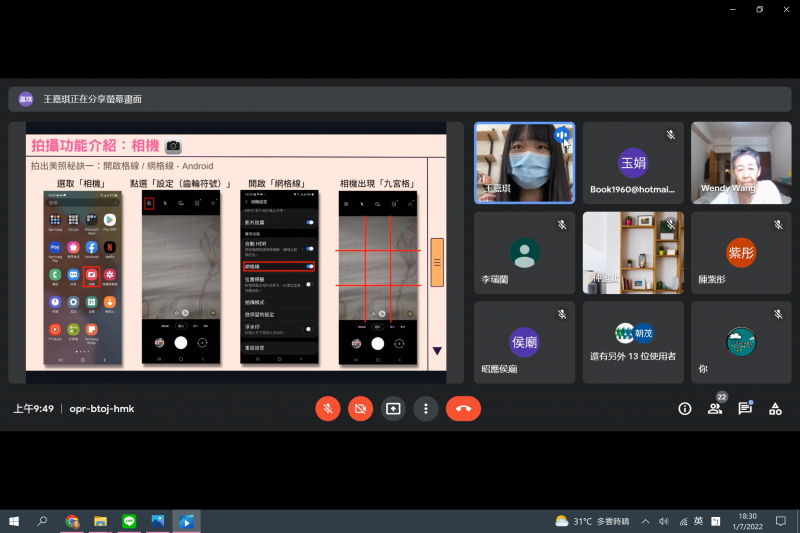The height and width of the screenshot is (533, 800).
Task: Open the chat messages panel
Action: point(745,408)
